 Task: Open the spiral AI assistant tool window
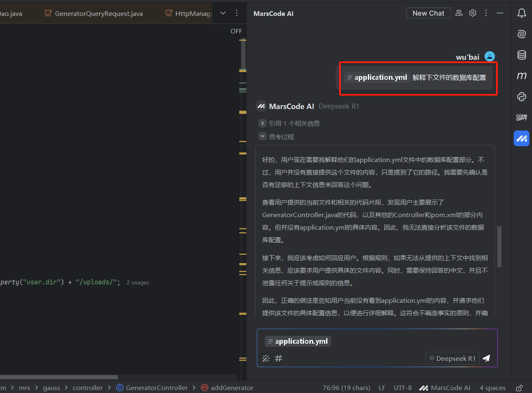click(x=522, y=34)
